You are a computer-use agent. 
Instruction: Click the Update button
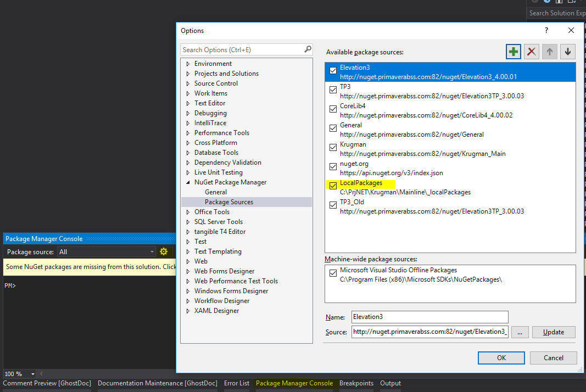pyautogui.click(x=554, y=332)
